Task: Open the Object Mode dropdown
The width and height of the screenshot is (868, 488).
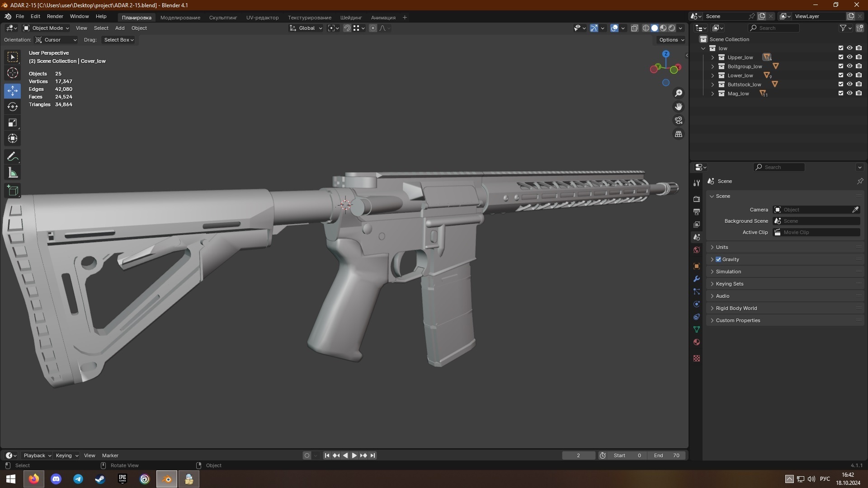Action: point(46,28)
